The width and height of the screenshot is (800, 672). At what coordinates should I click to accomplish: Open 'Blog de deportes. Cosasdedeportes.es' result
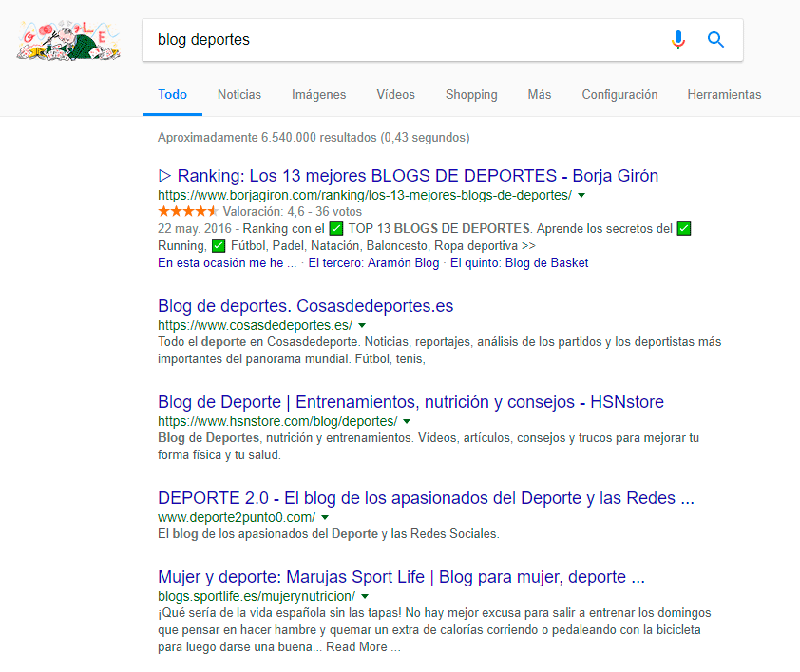click(306, 306)
